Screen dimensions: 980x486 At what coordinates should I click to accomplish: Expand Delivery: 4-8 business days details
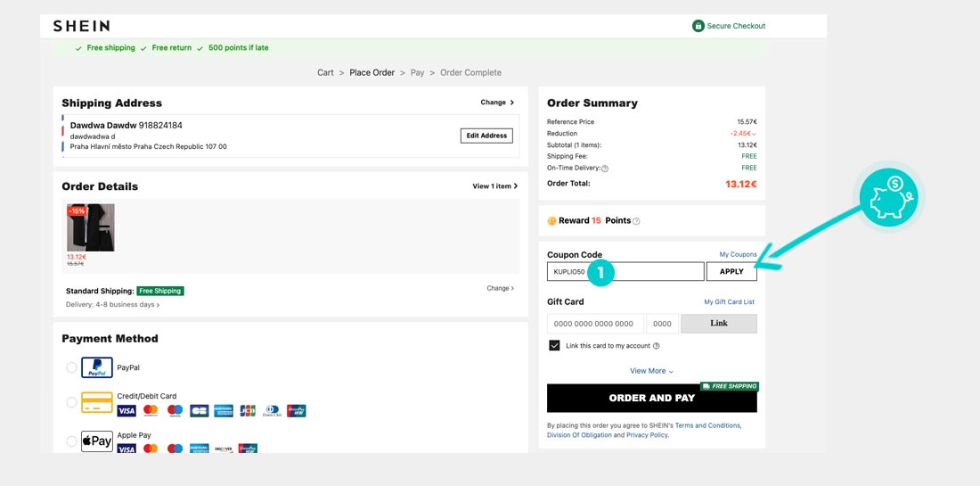coord(112,305)
